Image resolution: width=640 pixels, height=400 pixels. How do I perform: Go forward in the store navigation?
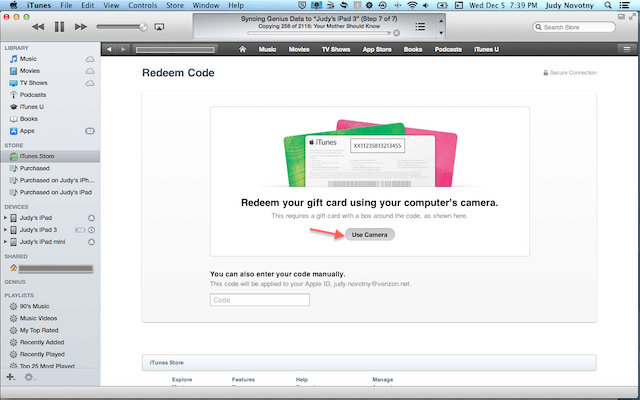pyautogui.click(x=123, y=49)
